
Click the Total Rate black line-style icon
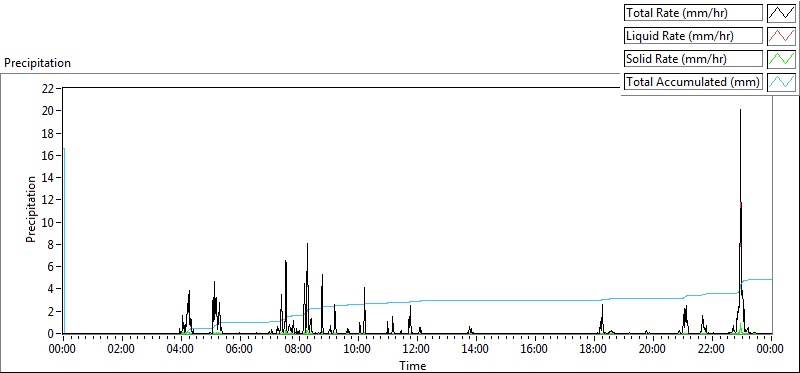781,13
